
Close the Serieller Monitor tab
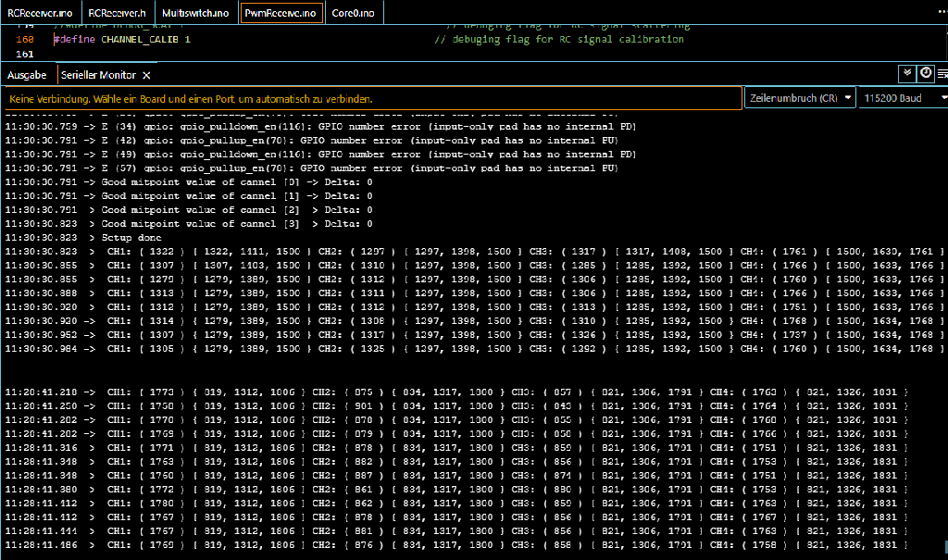click(146, 75)
